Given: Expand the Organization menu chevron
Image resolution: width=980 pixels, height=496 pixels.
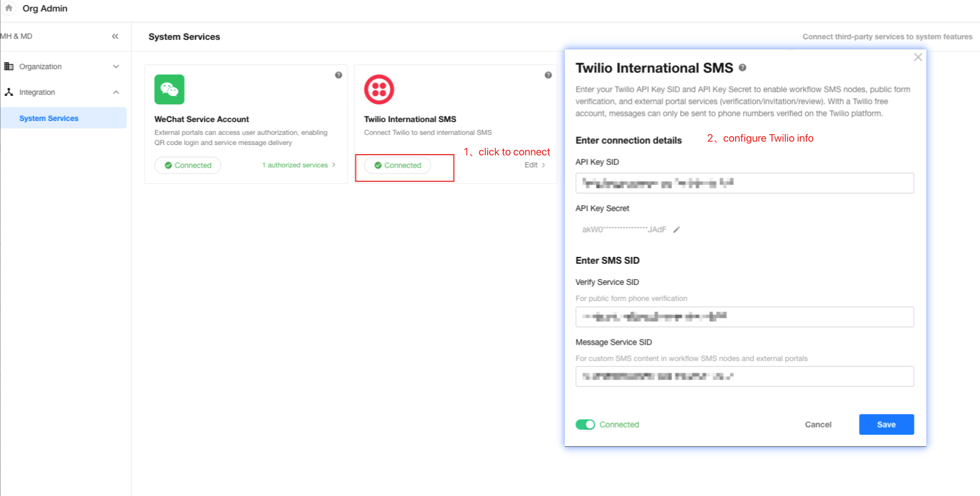Looking at the screenshot, I should coord(116,66).
